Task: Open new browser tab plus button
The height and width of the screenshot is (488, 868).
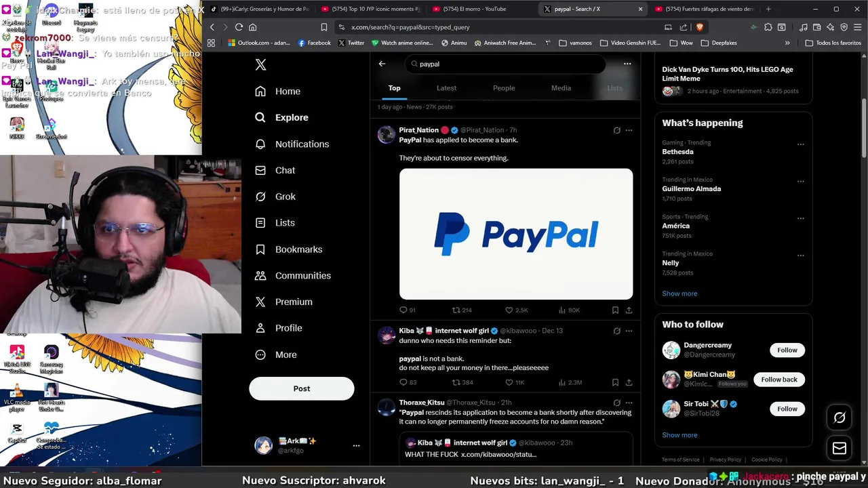Action: tap(768, 9)
